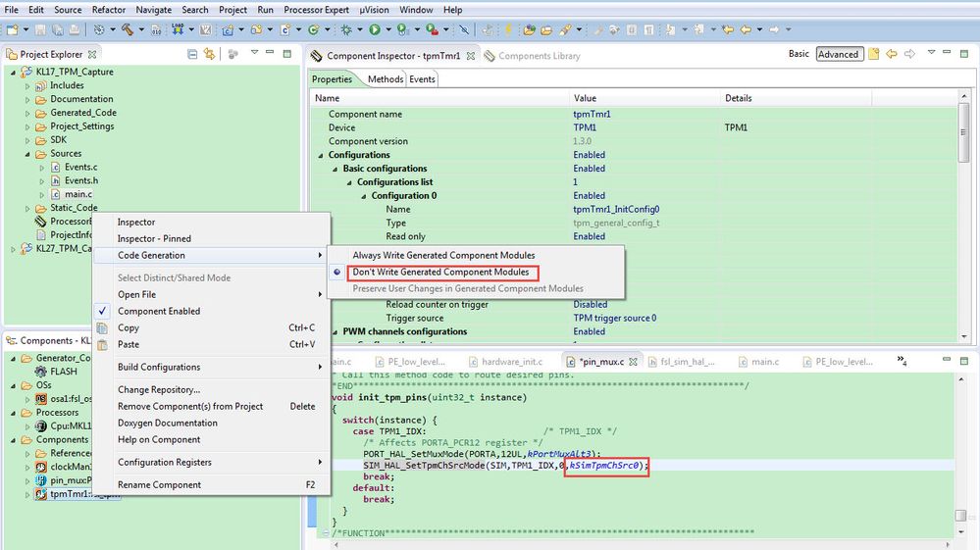Image resolution: width=980 pixels, height=550 pixels.
Task: Click the binary 010 toolbar icon
Action: pyautogui.click(x=156, y=29)
